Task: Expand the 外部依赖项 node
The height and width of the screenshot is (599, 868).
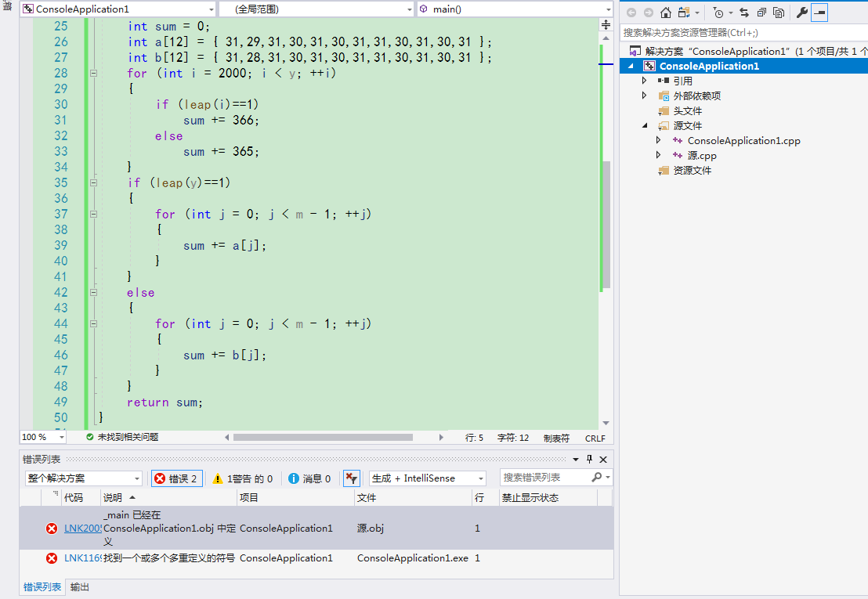Action: point(645,96)
